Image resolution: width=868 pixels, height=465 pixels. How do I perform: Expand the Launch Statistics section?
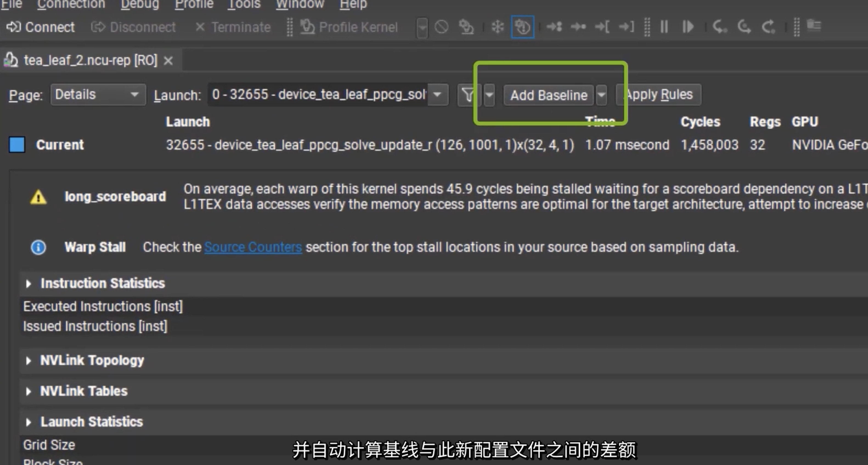pyautogui.click(x=29, y=422)
